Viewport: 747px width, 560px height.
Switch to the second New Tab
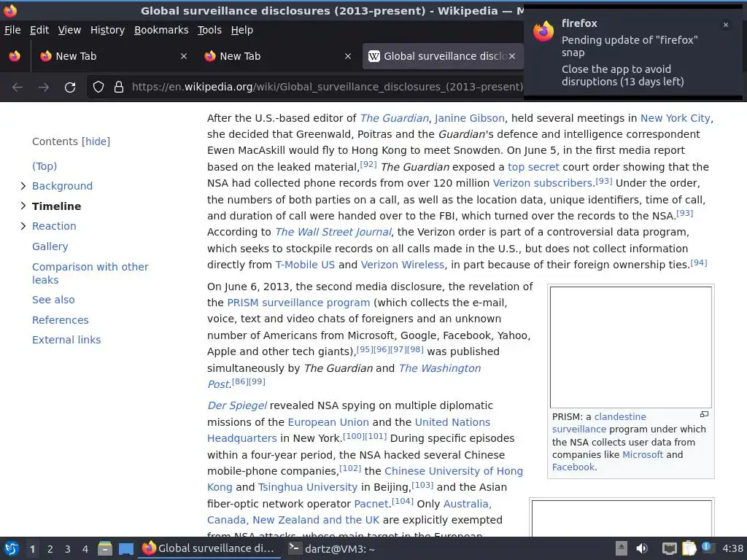tap(277, 56)
